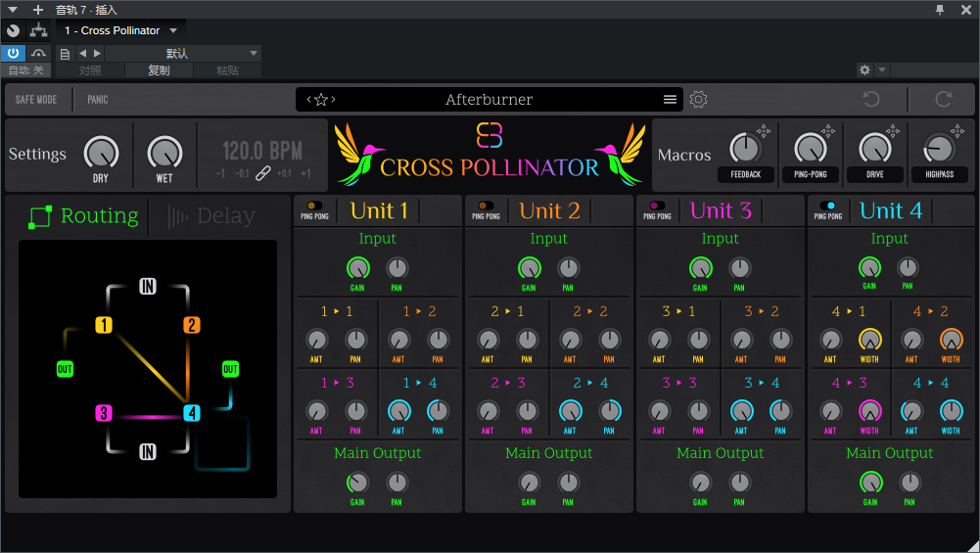Screen dimensions: 980x553
Task: Enable SAFE MODE
Action: (x=36, y=100)
